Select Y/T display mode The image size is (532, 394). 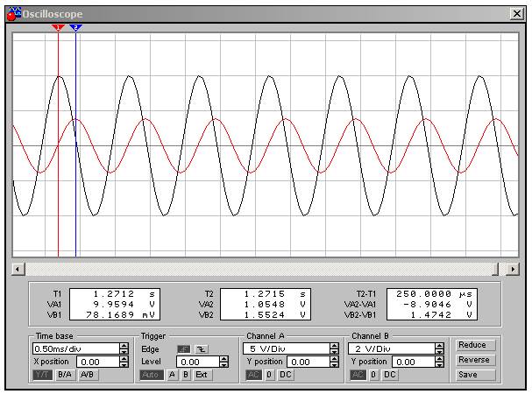point(43,375)
